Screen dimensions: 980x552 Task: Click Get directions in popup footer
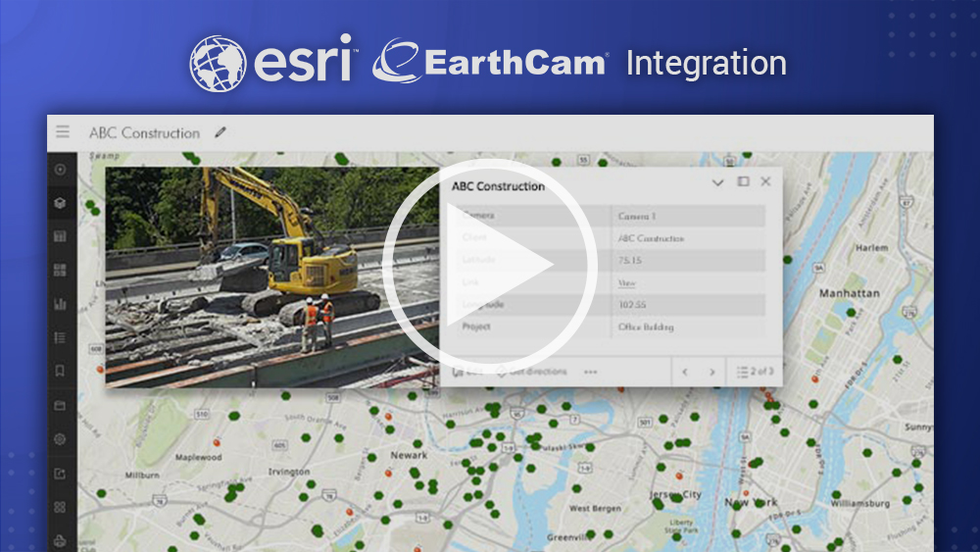click(532, 372)
